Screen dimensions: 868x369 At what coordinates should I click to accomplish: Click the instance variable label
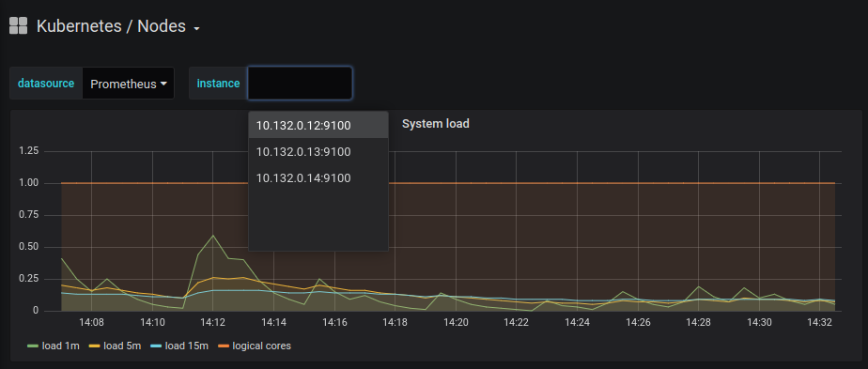point(218,84)
